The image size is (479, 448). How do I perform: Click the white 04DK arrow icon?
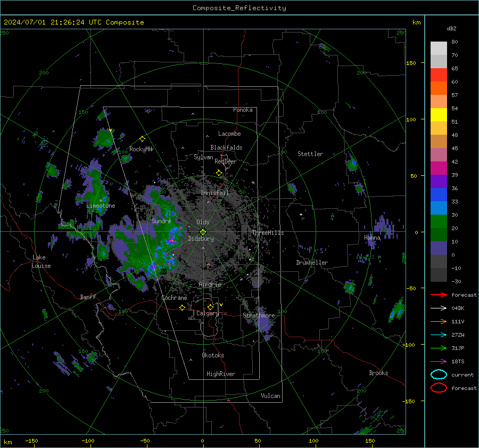click(x=439, y=308)
